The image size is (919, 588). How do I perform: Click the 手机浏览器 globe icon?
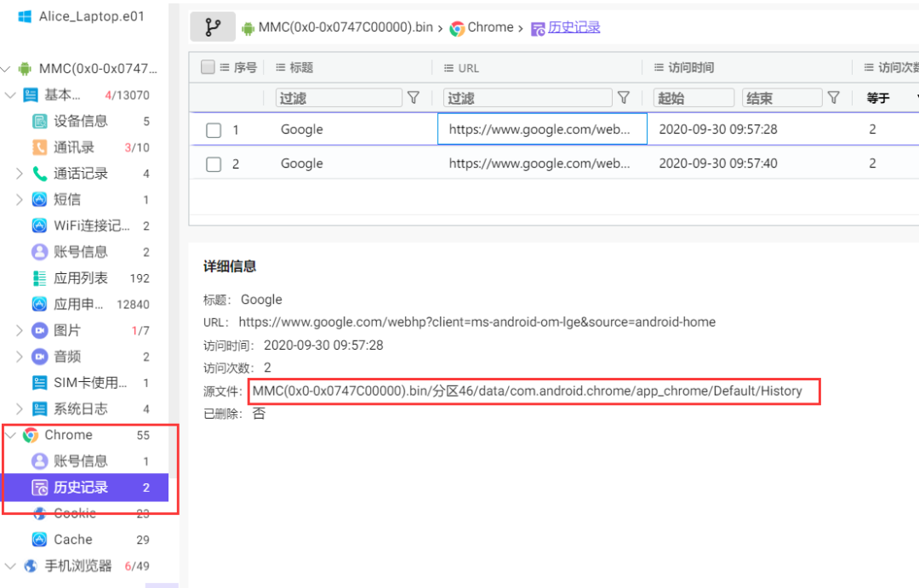click(x=31, y=566)
